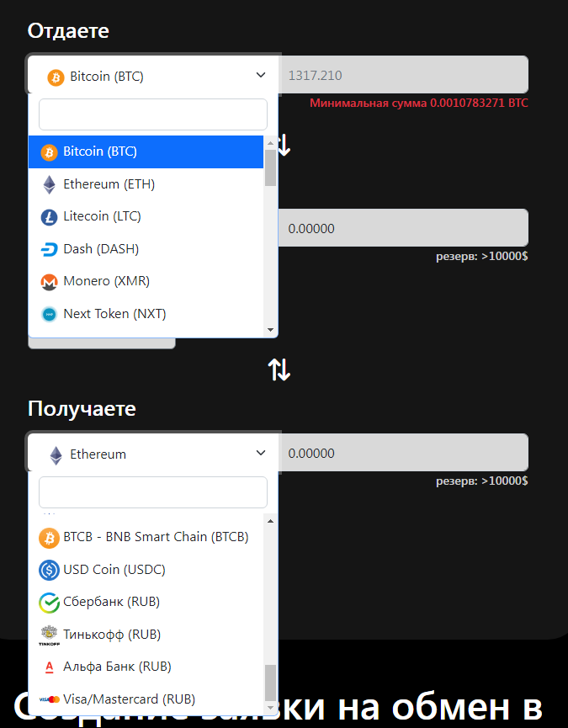Click the Ethereum diamond icon in top list
Viewport: 568px width, 728px height.
point(49,184)
